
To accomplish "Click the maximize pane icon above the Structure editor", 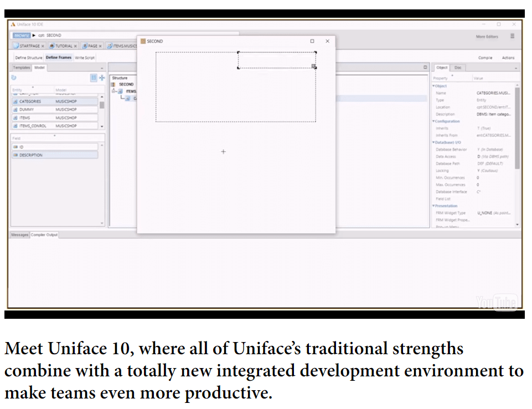I will 425,67.
